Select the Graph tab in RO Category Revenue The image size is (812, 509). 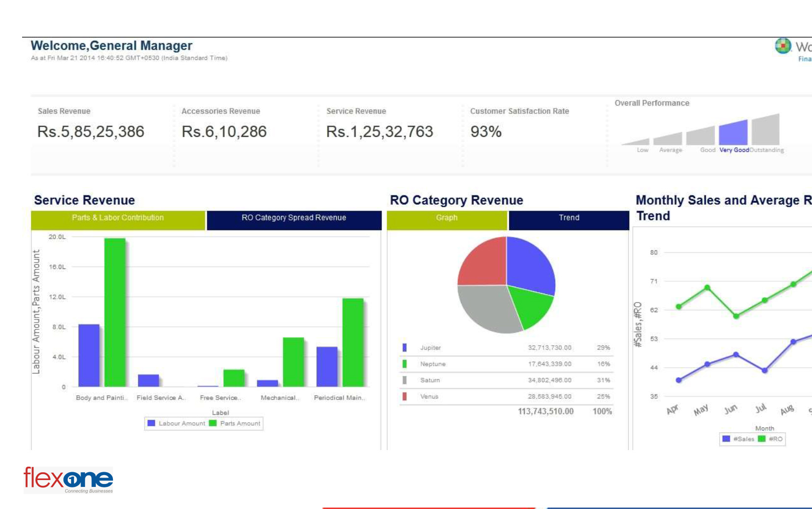coord(447,220)
